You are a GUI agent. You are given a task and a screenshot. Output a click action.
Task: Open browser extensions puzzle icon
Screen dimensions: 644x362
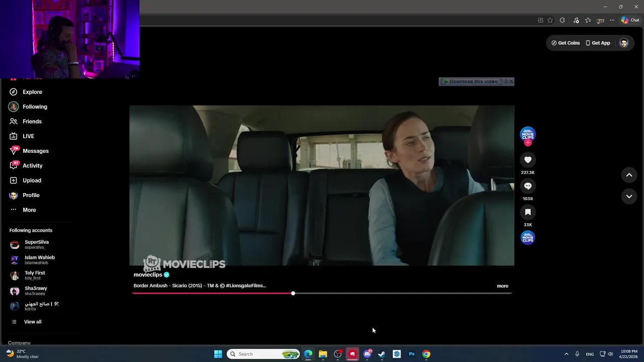pyautogui.click(x=562, y=20)
